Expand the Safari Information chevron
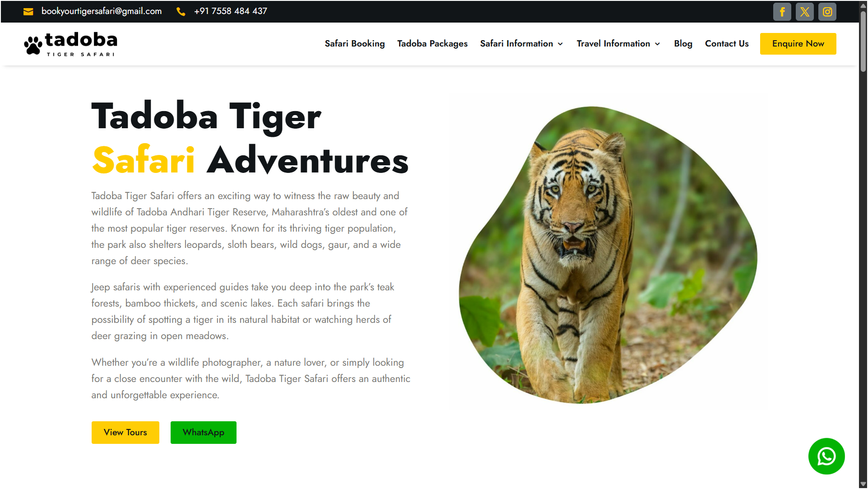This screenshot has height=489, width=868. pos(560,44)
